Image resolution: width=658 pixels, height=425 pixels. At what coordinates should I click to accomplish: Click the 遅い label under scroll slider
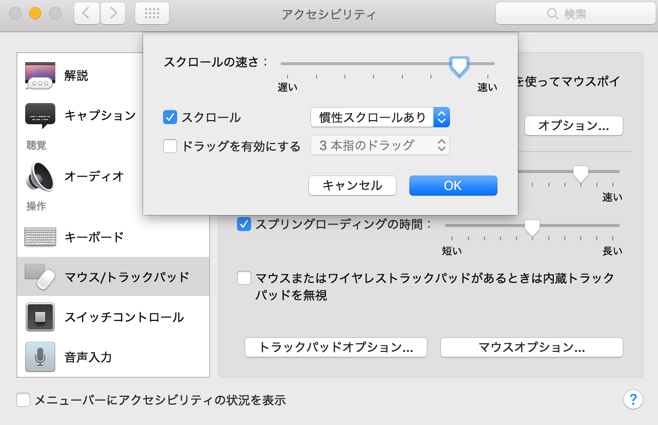[287, 87]
